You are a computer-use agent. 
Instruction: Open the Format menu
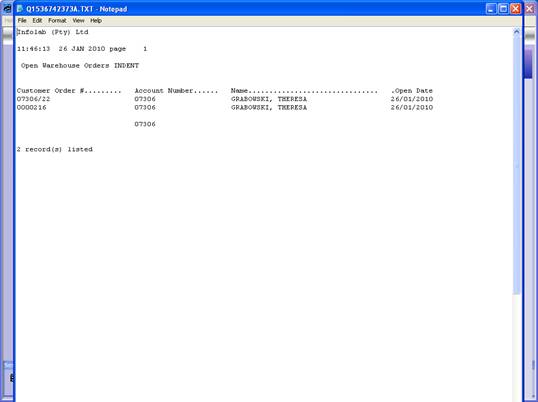[x=57, y=21]
